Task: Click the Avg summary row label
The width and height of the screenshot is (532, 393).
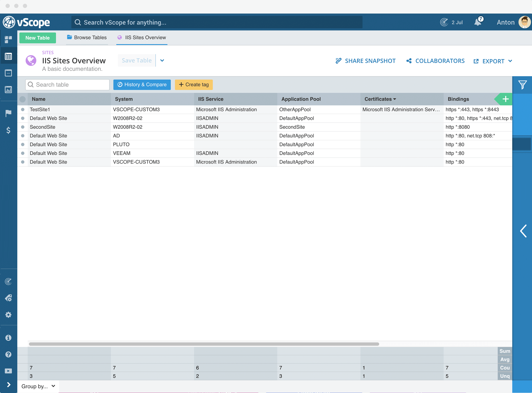Action: tap(505, 359)
